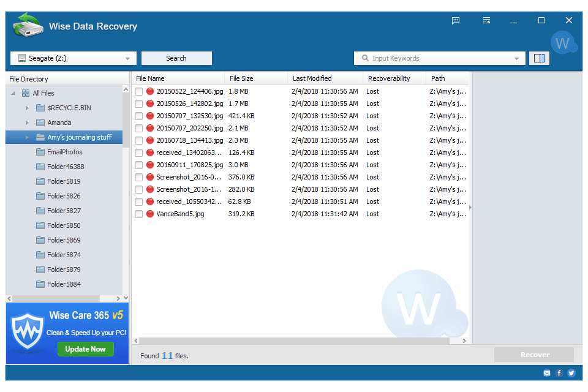
Task: Click the red status dot for VanceBand5.jpg
Action: pyautogui.click(x=150, y=214)
